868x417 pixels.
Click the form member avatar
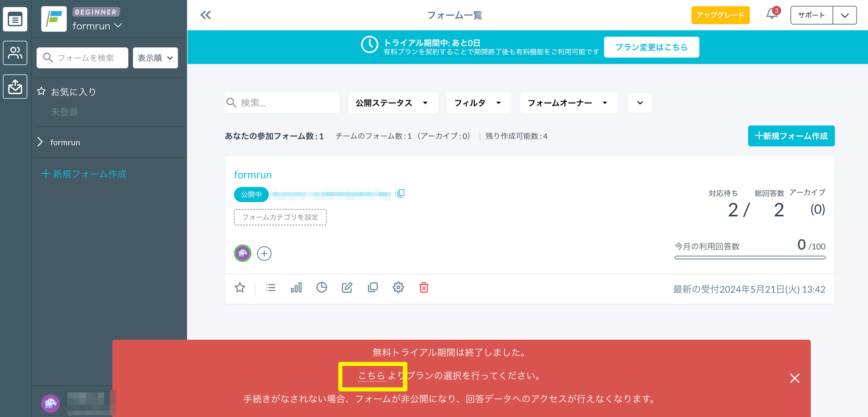(242, 253)
